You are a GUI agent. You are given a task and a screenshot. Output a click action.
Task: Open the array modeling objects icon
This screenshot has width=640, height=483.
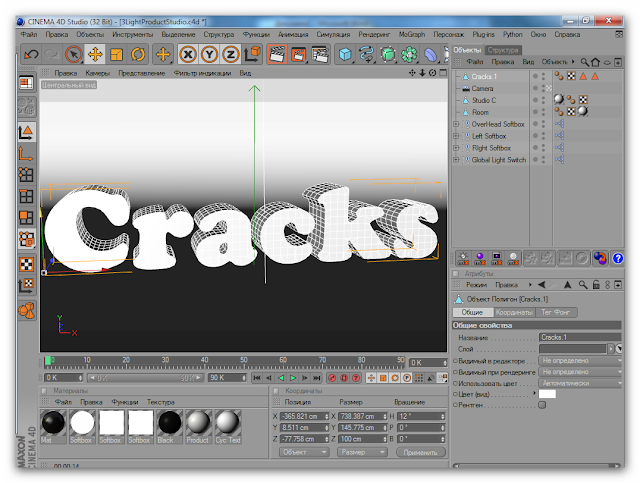coord(409,54)
